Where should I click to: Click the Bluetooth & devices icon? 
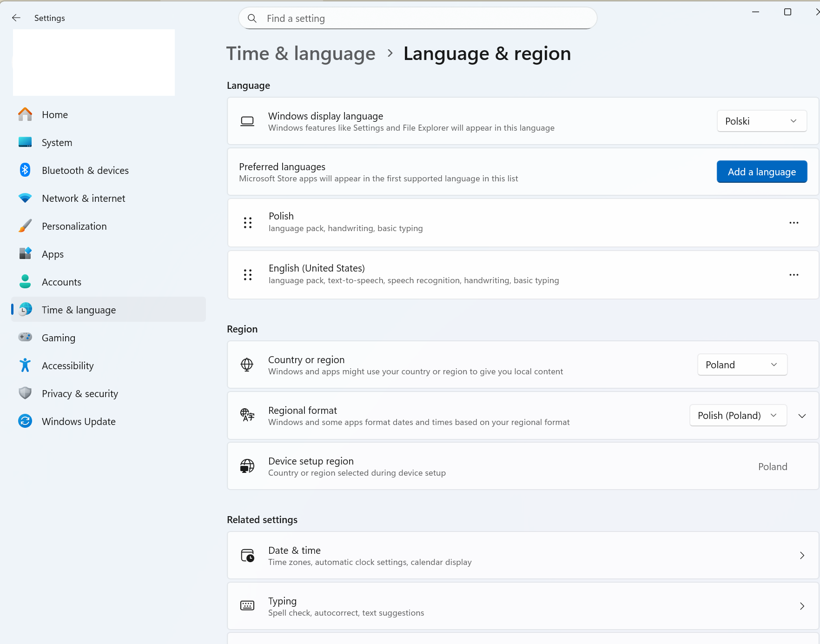click(25, 170)
